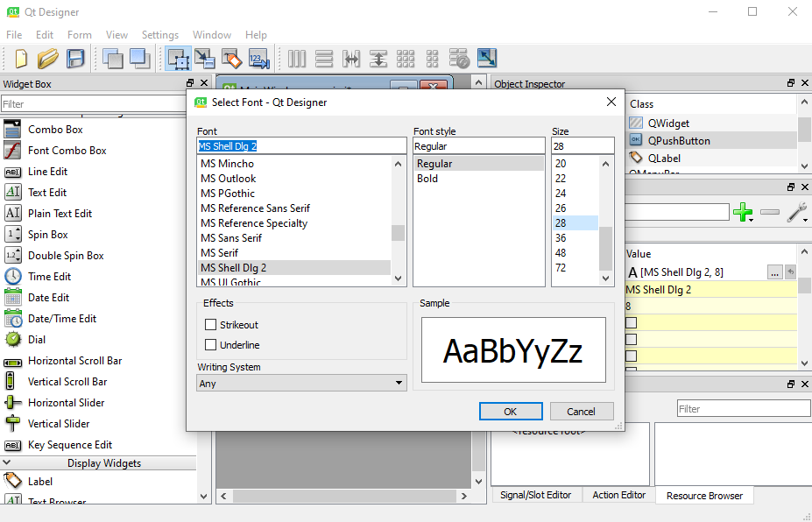812x522 pixels.
Task: Click font list scroll down arrow
Action: [x=398, y=279]
